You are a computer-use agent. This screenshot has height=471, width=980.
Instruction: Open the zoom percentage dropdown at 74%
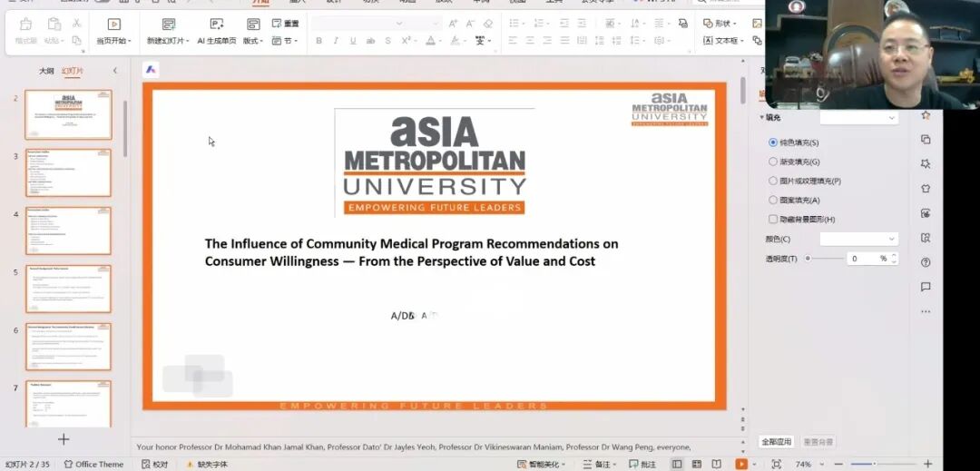pyautogui.click(x=821, y=465)
